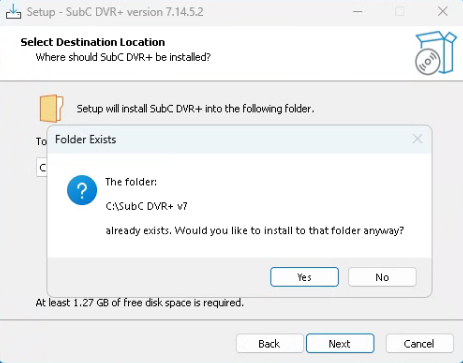
Task: Click 'At least 1.27 GB of free disk space' text
Action: [x=140, y=303]
